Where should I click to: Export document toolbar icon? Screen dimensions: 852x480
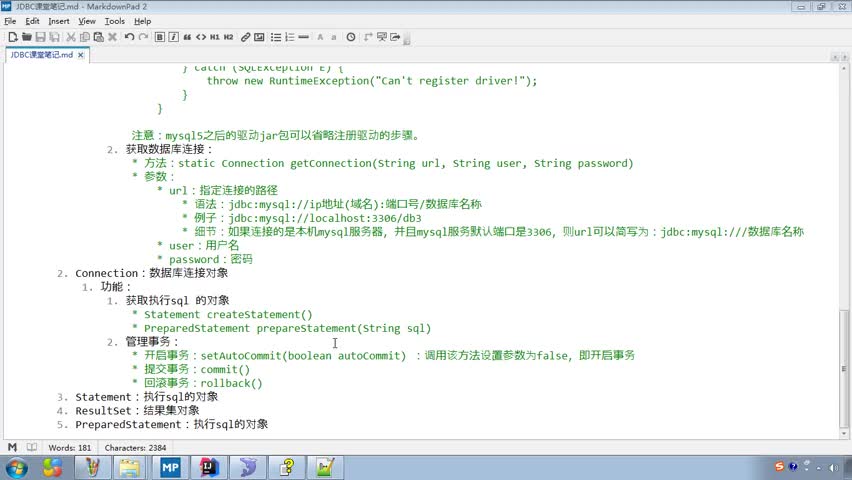395,37
